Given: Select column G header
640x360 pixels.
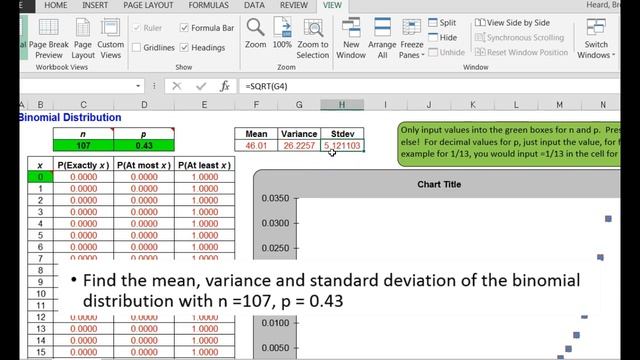Looking at the screenshot, I should pyautogui.click(x=299, y=105).
